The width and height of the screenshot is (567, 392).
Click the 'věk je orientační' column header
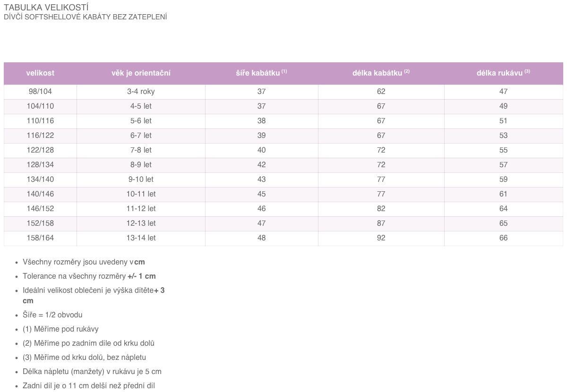pos(141,73)
